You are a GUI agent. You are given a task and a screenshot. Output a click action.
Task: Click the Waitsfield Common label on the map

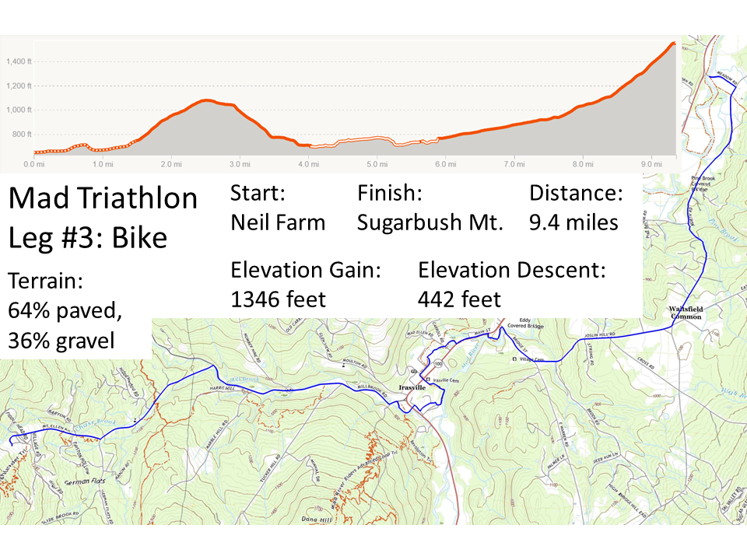point(686,313)
